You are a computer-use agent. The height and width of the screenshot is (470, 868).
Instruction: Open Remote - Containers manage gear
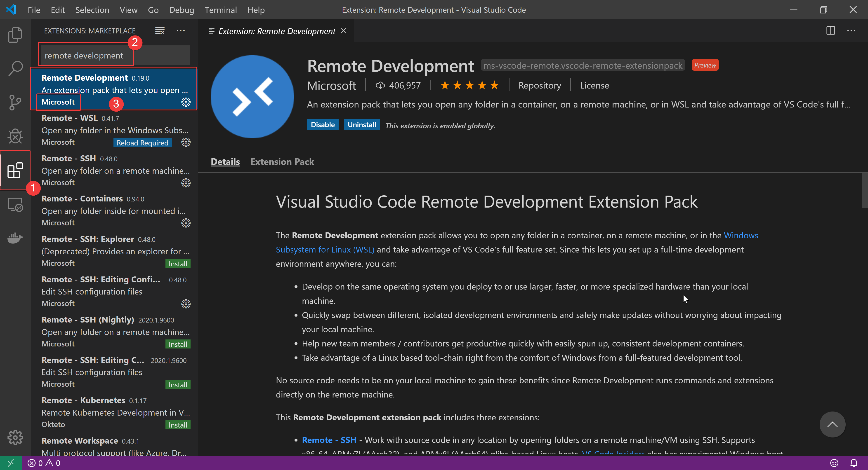point(186,223)
